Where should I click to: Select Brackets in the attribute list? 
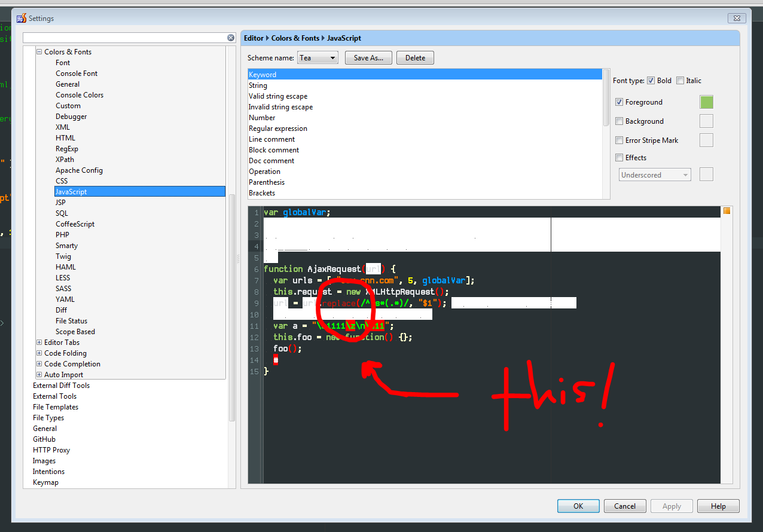pyautogui.click(x=425, y=193)
